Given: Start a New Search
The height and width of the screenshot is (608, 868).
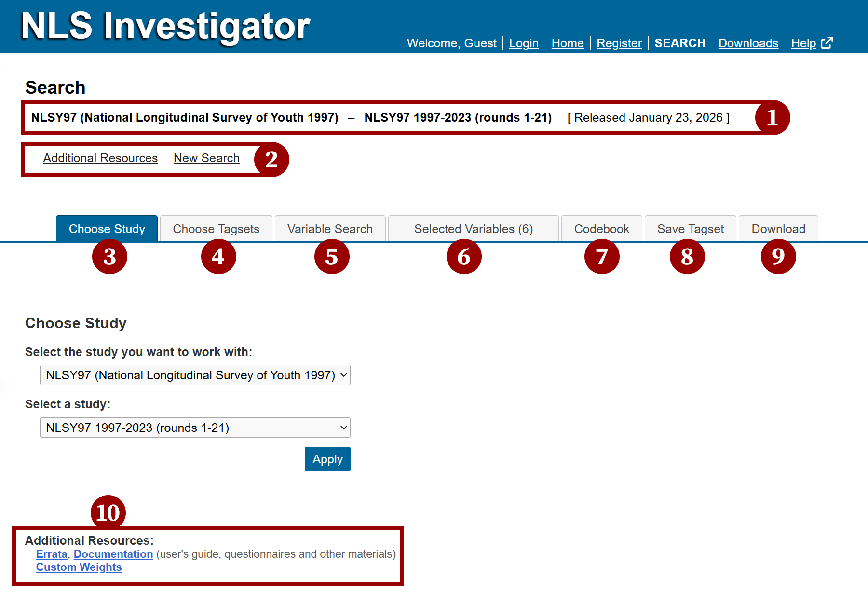Looking at the screenshot, I should click(206, 158).
